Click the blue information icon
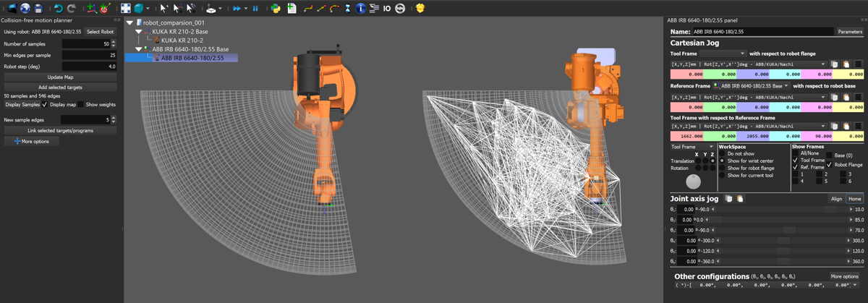 pyautogui.click(x=360, y=9)
